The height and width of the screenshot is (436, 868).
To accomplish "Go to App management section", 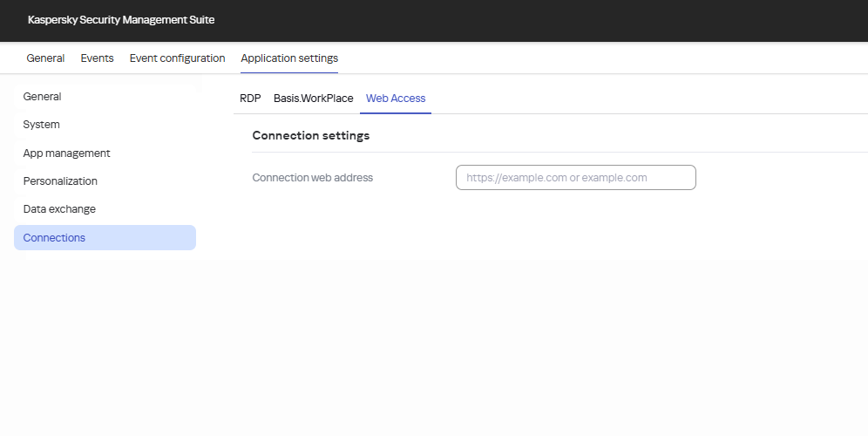I will click(x=105, y=153).
